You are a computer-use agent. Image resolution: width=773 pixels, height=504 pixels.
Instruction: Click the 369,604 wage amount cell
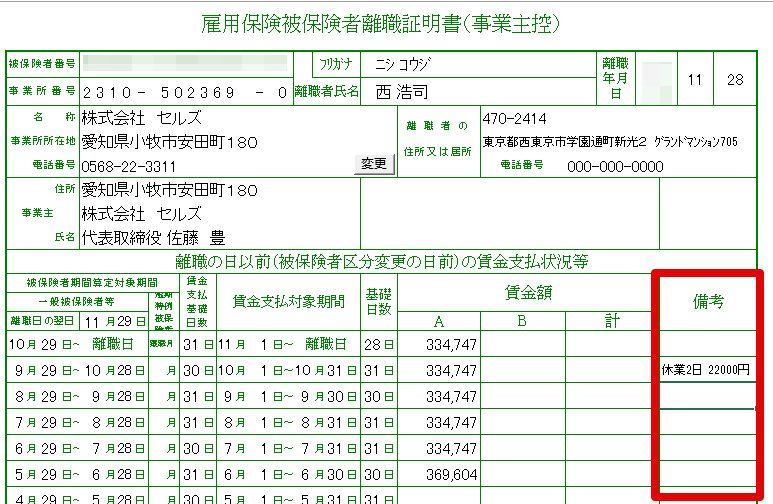pos(439,474)
